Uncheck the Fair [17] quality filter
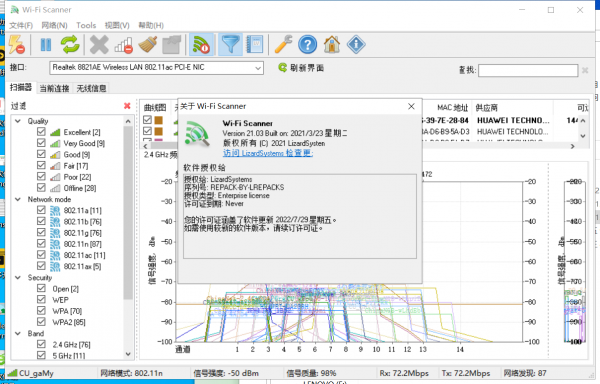This screenshot has width=600, height=384. point(41,165)
